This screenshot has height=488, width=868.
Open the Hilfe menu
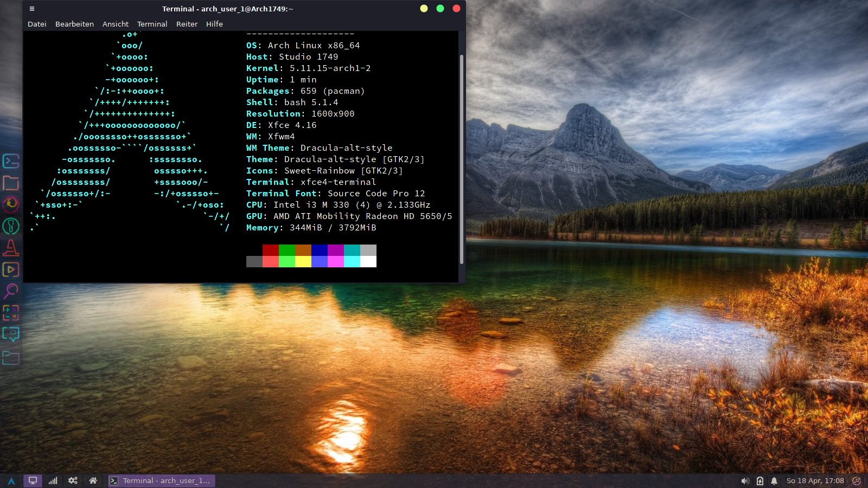[214, 24]
